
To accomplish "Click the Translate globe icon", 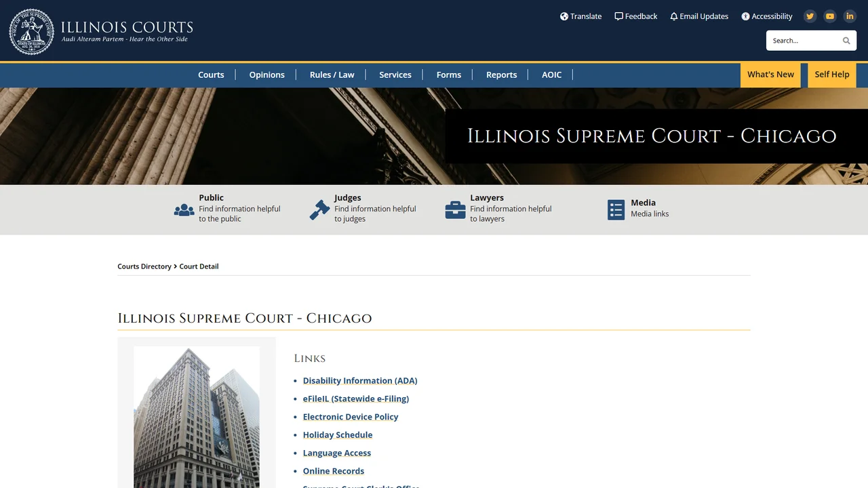I will pos(564,16).
